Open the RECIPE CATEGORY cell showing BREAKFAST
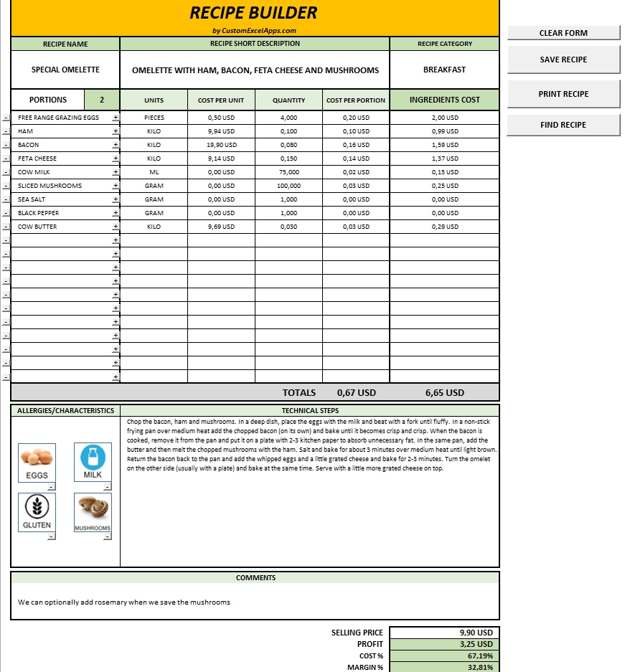 pos(443,69)
